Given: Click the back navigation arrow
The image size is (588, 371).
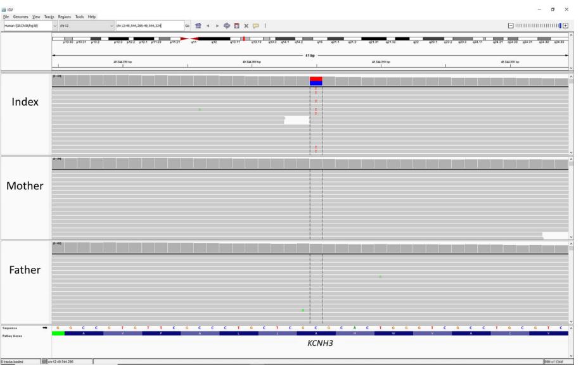Looking at the screenshot, I should click(x=208, y=26).
